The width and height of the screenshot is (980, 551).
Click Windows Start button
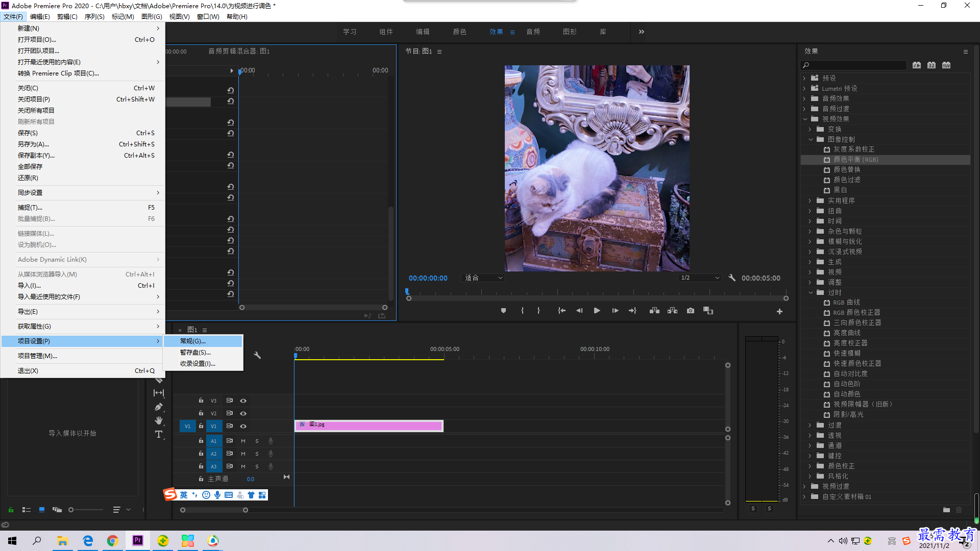coord(12,540)
